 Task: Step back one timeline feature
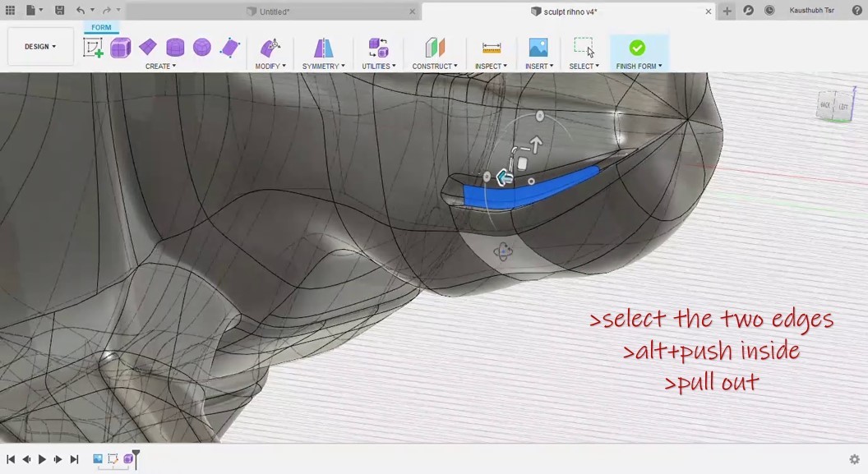coord(26,459)
